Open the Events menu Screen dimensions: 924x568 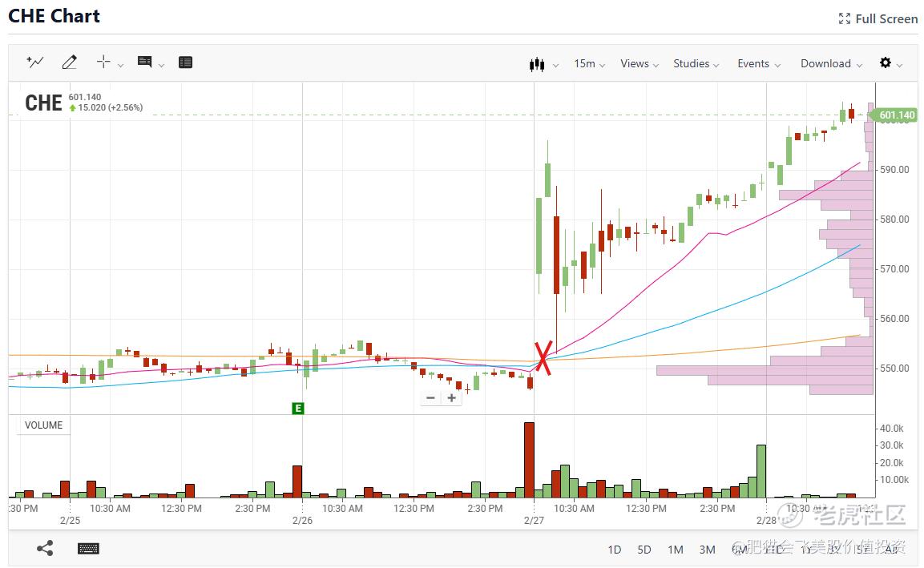759,63
